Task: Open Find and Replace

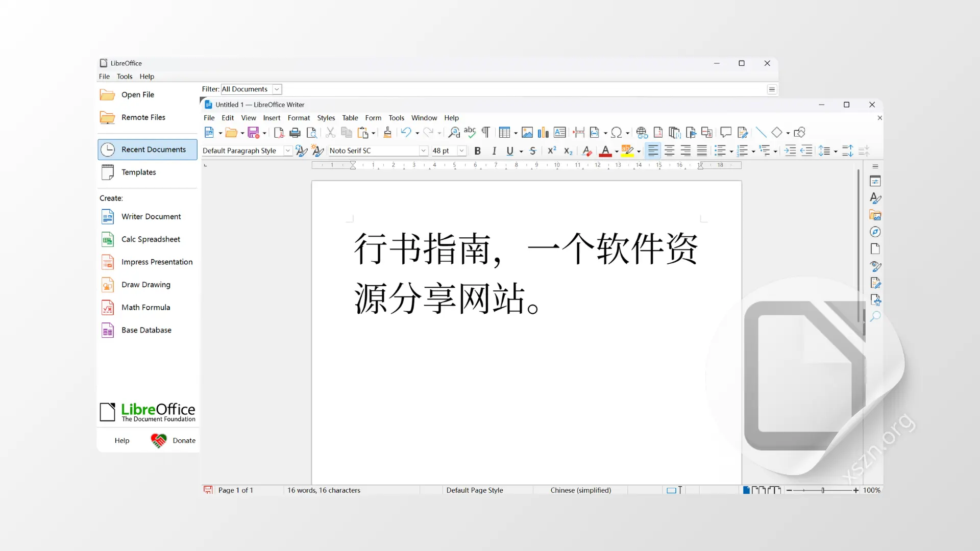Action: [454, 132]
